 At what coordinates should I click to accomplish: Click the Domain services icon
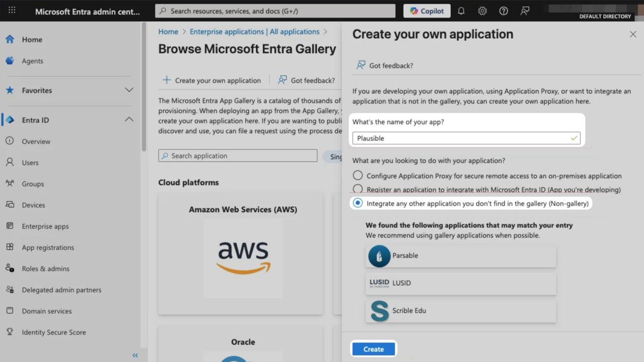(10, 311)
